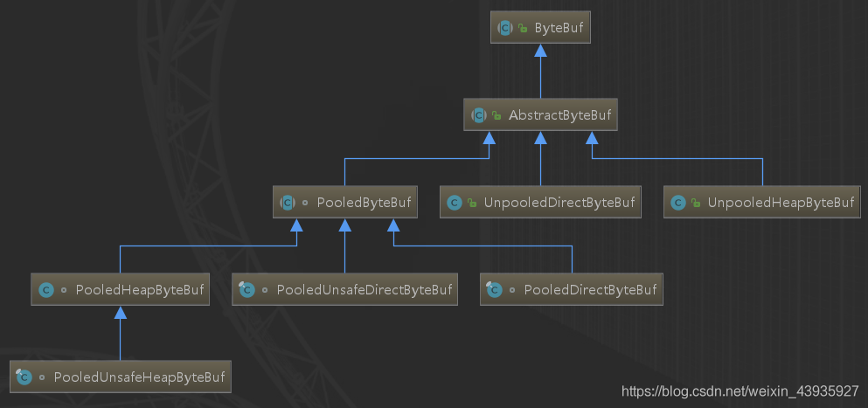Open the blog.csdn.net watermark link
The height and width of the screenshot is (408, 868).
point(740,392)
